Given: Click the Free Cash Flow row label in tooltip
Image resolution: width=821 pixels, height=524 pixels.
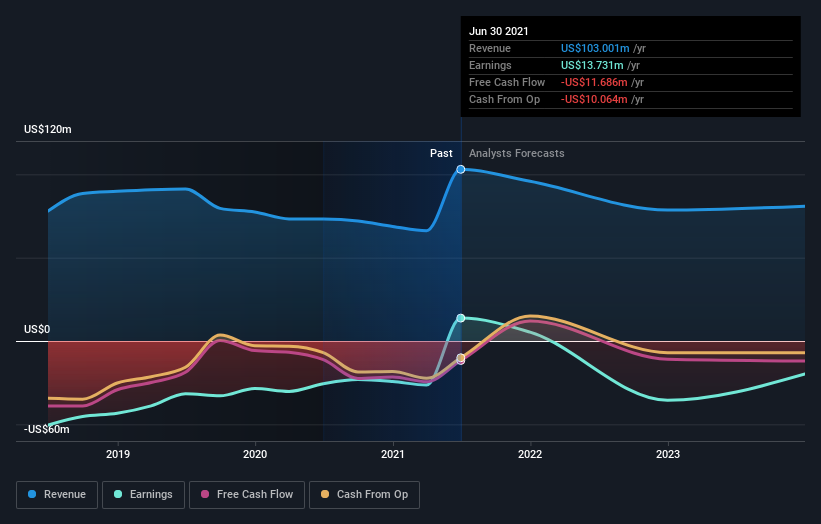Looking at the screenshot, I should pyautogui.click(x=507, y=82).
